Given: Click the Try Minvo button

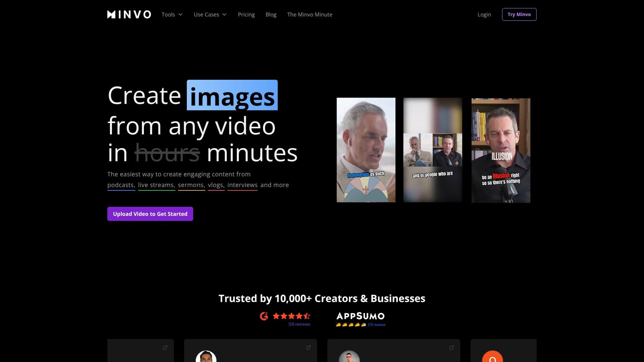Looking at the screenshot, I should point(519,14).
